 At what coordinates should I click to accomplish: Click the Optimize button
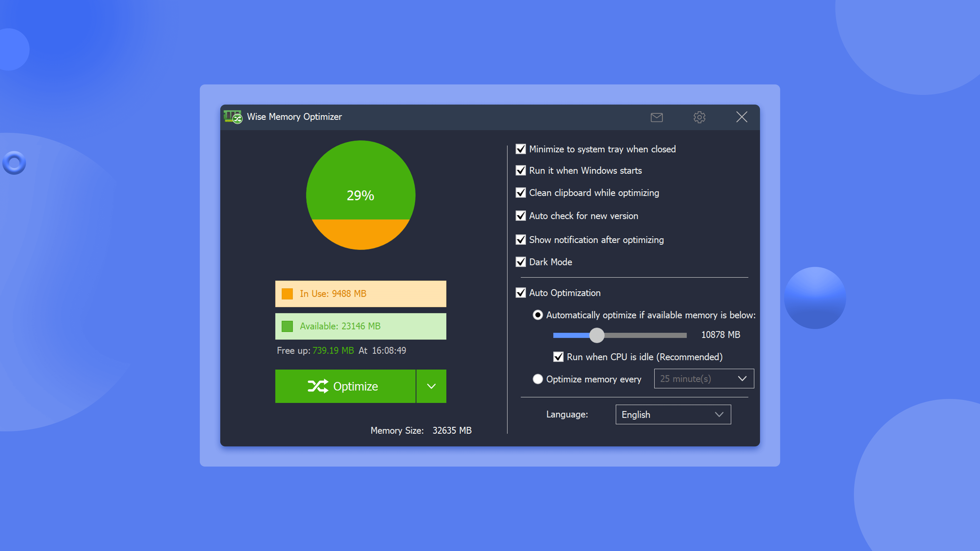[x=346, y=386]
